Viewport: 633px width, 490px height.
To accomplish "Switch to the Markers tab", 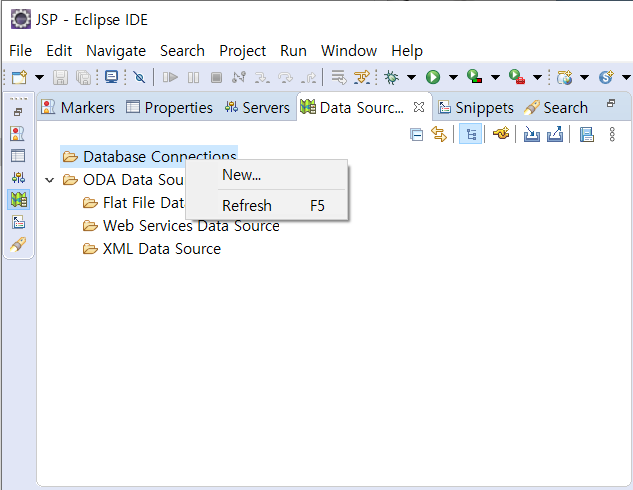I will tap(78, 107).
